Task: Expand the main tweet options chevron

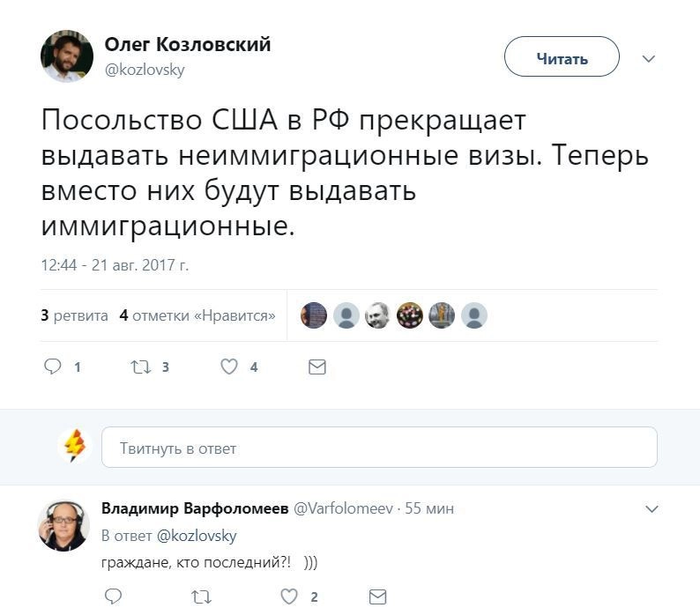Action: 649,59
